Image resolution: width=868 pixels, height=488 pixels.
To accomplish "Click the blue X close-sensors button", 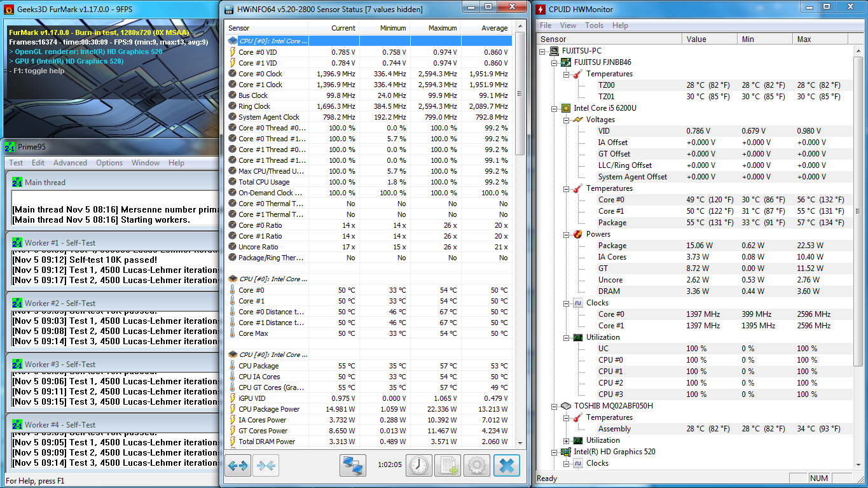I will point(506,466).
